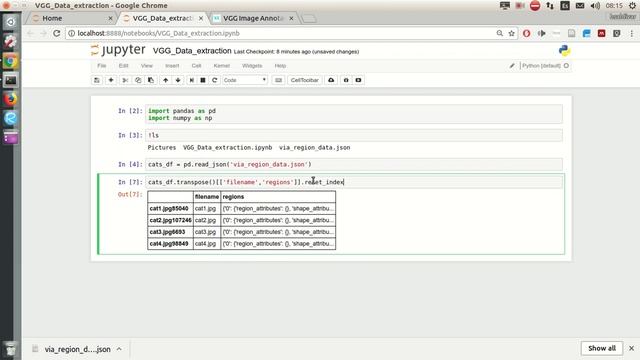This screenshot has height=360, width=640.
Task: Click the CellToolbar button
Action: coord(304,80)
